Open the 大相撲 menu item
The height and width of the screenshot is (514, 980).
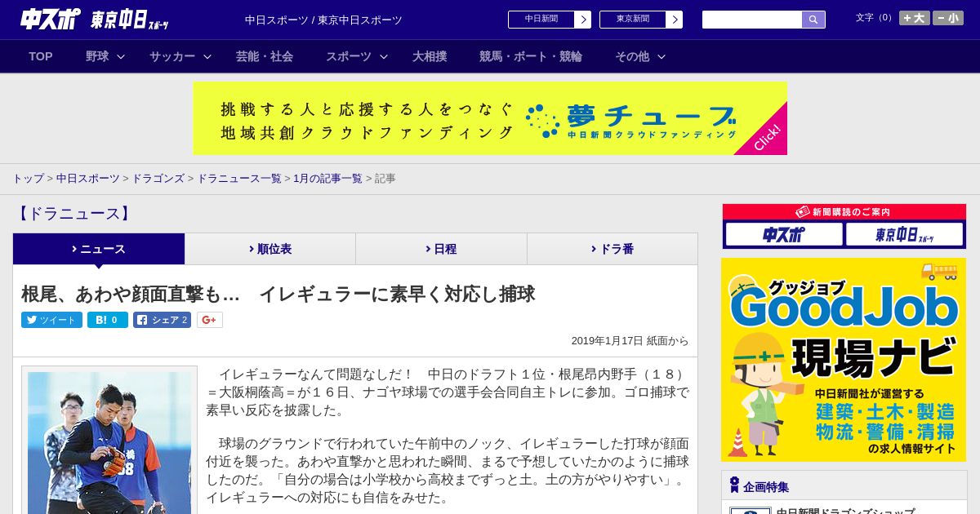430,56
